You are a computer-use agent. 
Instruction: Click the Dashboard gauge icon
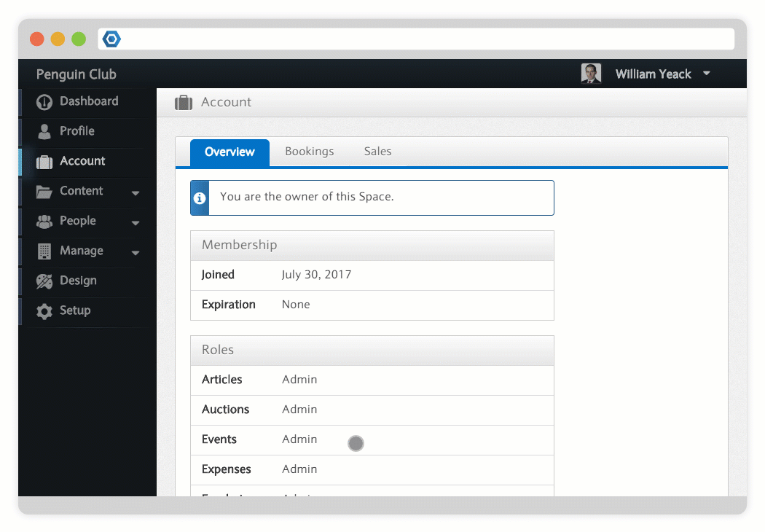[44, 102]
